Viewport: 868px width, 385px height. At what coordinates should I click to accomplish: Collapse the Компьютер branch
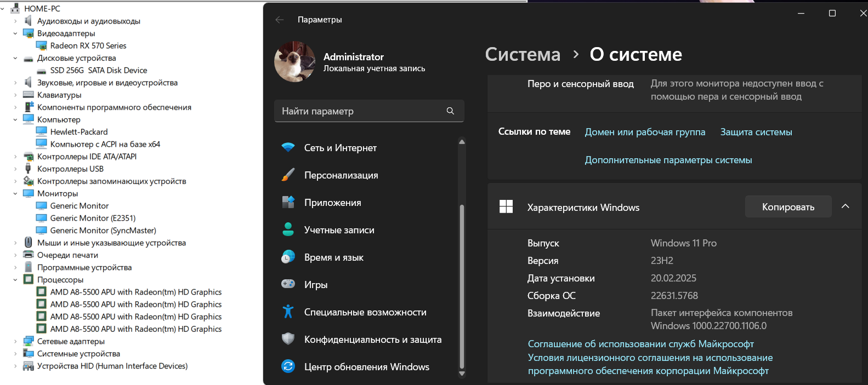[x=15, y=119]
